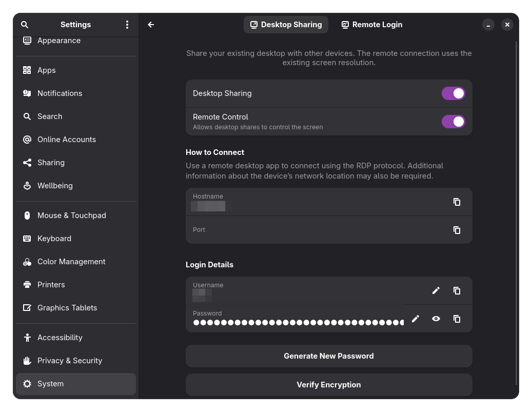Disable the Remote Control switch
Viewport: 532px width, 412px height.
coord(453,122)
